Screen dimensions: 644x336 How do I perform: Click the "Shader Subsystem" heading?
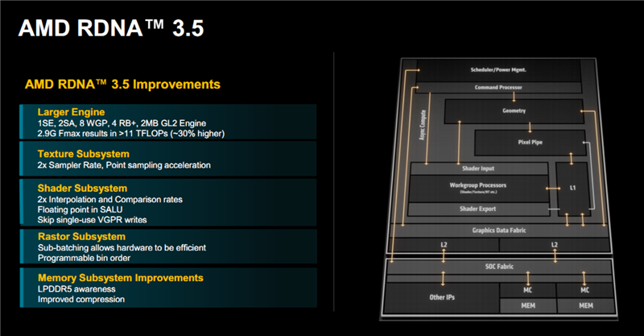(x=82, y=188)
